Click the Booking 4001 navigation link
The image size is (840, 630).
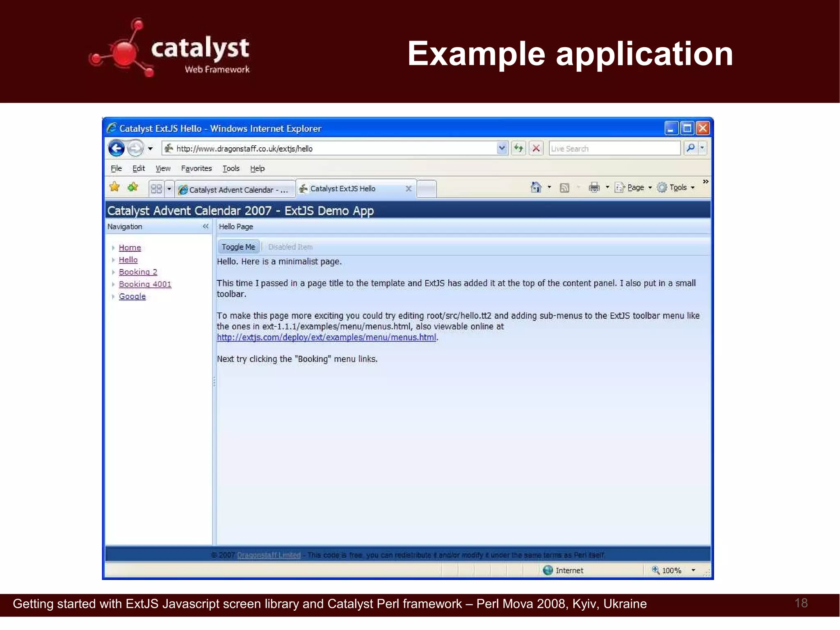coord(145,284)
